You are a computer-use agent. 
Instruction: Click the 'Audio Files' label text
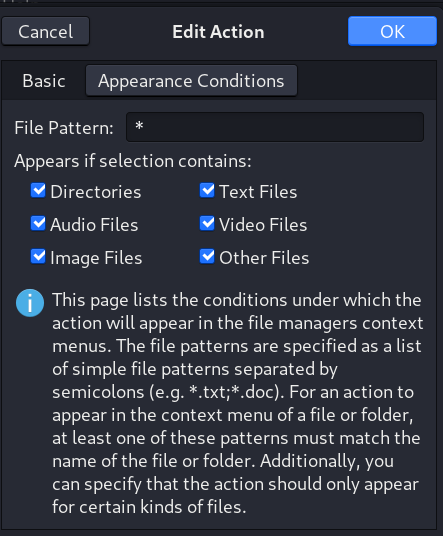(x=94, y=225)
